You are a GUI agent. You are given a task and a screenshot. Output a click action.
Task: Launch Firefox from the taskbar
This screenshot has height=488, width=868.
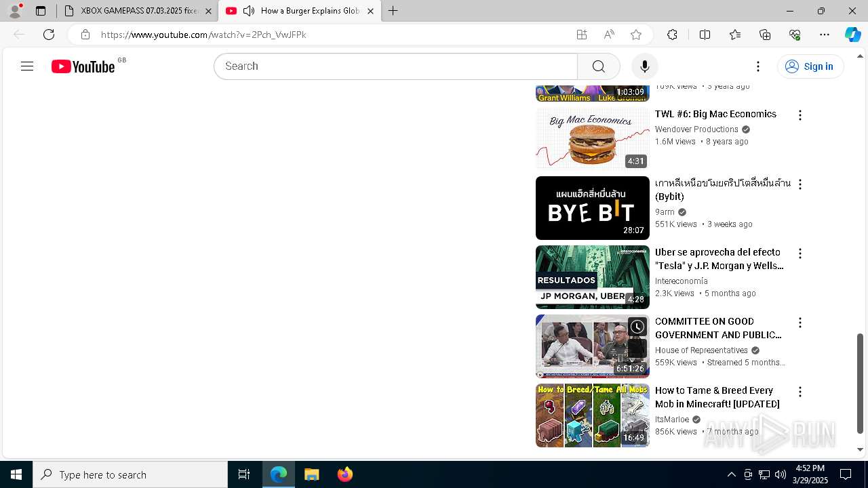click(x=345, y=474)
